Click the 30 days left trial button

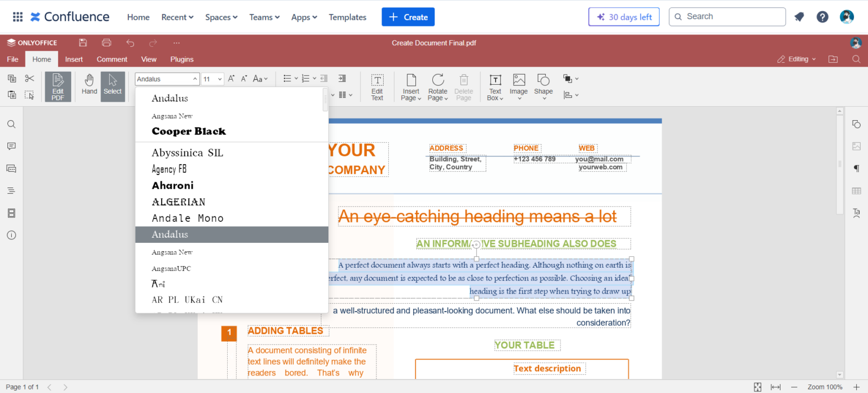(624, 17)
